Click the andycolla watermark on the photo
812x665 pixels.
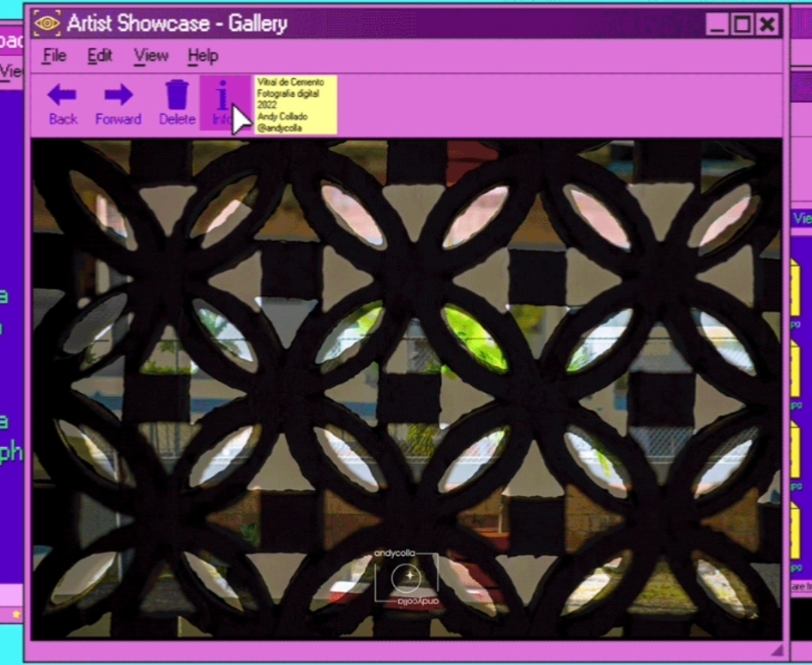[x=407, y=578]
